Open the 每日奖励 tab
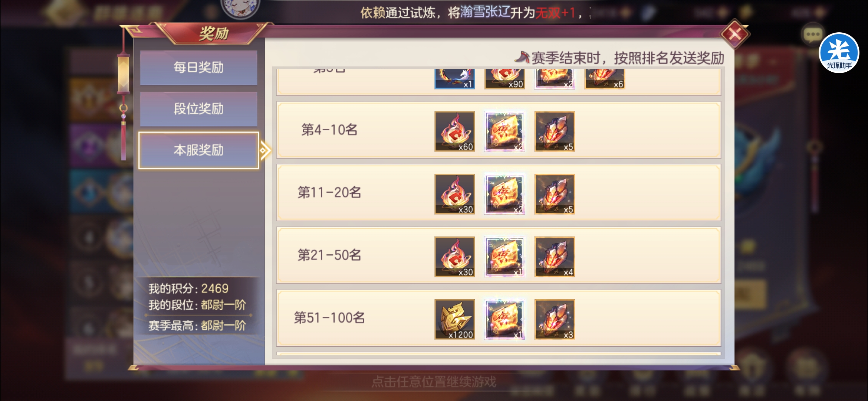Screen dimensions: 868x401 pyautogui.click(x=198, y=68)
